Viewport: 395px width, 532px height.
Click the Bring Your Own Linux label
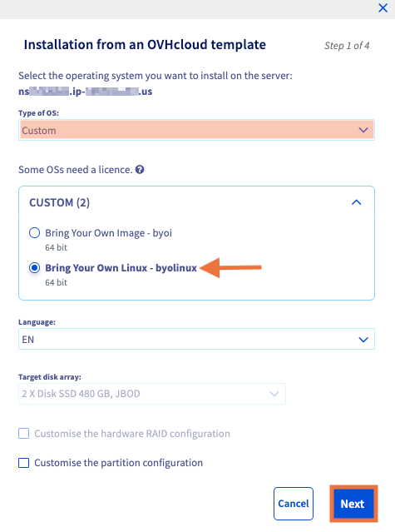121,268
